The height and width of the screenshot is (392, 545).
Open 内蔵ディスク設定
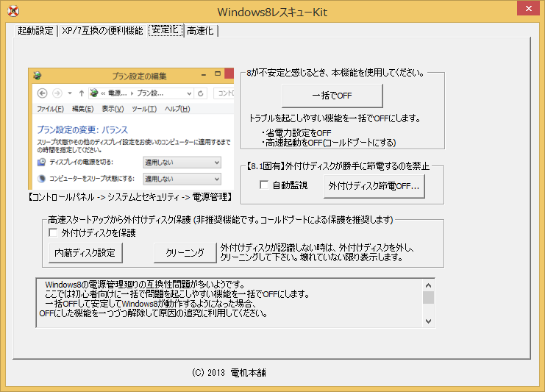[85, 252]
